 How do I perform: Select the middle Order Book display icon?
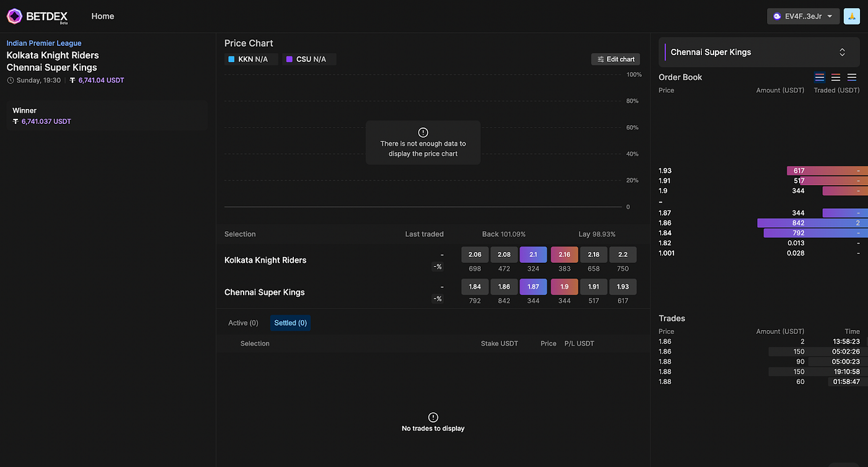pos(835,77)
